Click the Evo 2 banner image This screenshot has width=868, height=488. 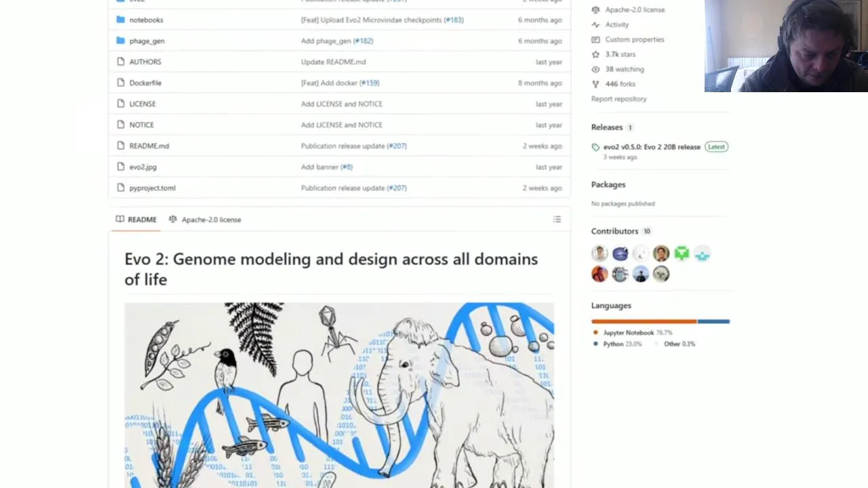[x=339, y=395]
